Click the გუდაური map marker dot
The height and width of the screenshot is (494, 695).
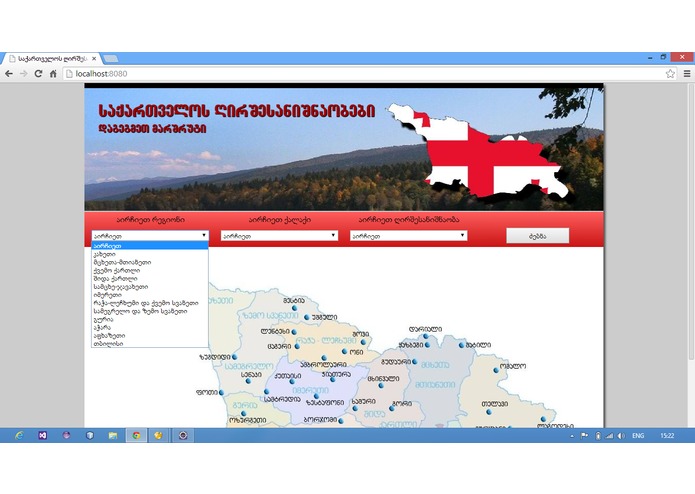[415, 362]
